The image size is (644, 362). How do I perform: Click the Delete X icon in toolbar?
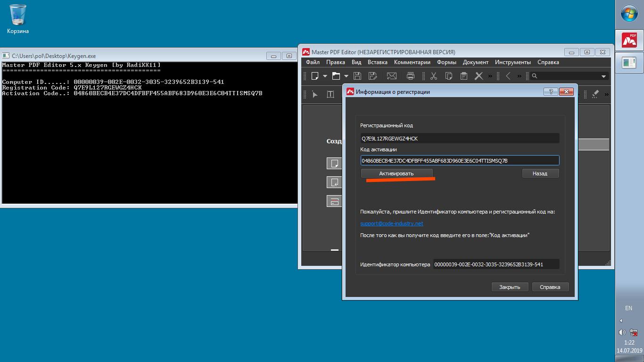[x=479, y=76]
